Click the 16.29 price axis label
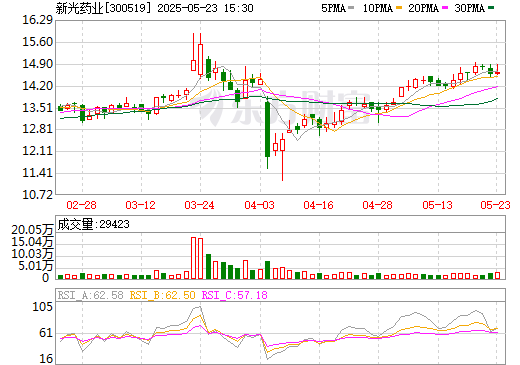The width and height of the screenshot is (520, 365). tap(37, 20)
